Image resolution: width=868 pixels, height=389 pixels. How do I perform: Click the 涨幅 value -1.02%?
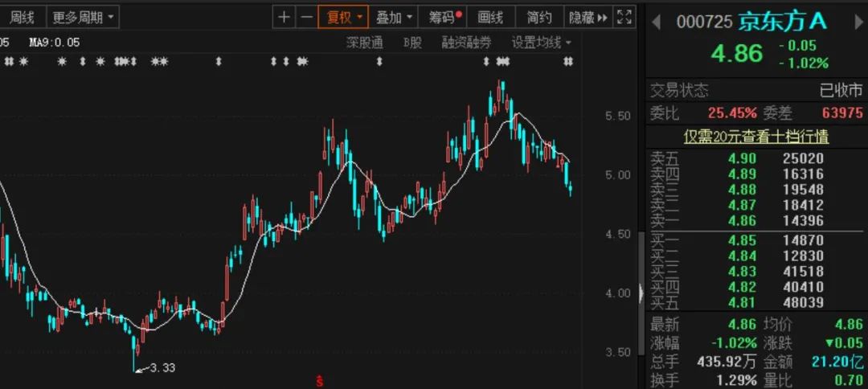click(734, 342)
